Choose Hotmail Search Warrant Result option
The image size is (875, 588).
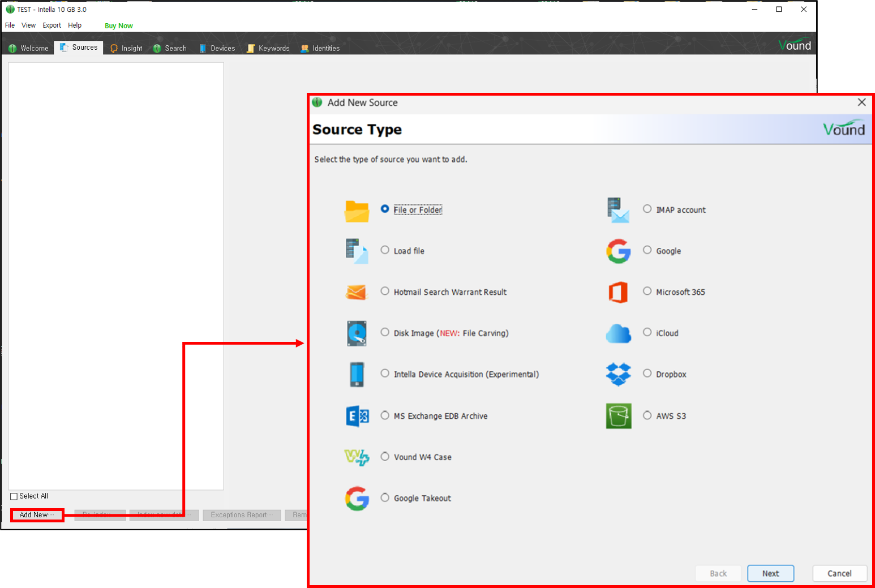point(385,291)
